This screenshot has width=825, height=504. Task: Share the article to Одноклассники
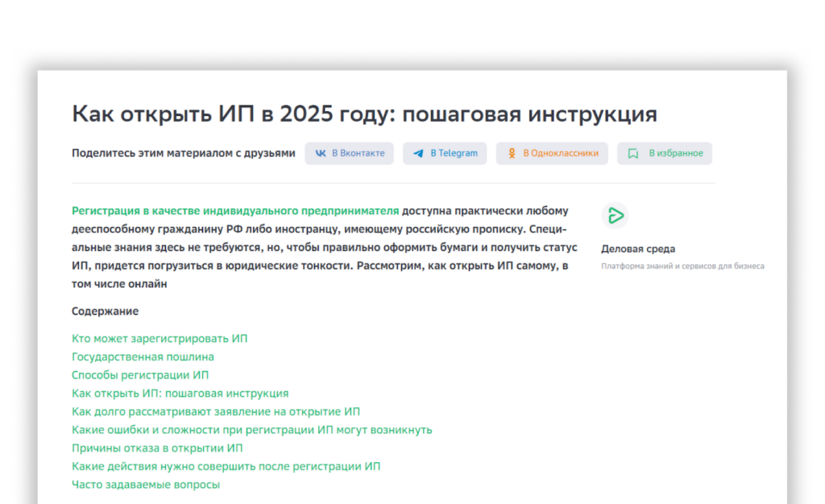pyautogui.click(x=552, y=153)
